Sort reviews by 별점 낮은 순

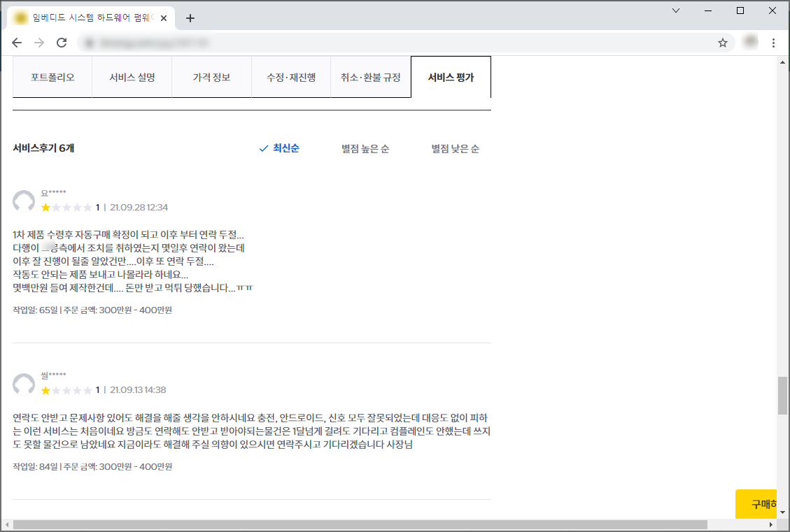(x=455, y=149)
